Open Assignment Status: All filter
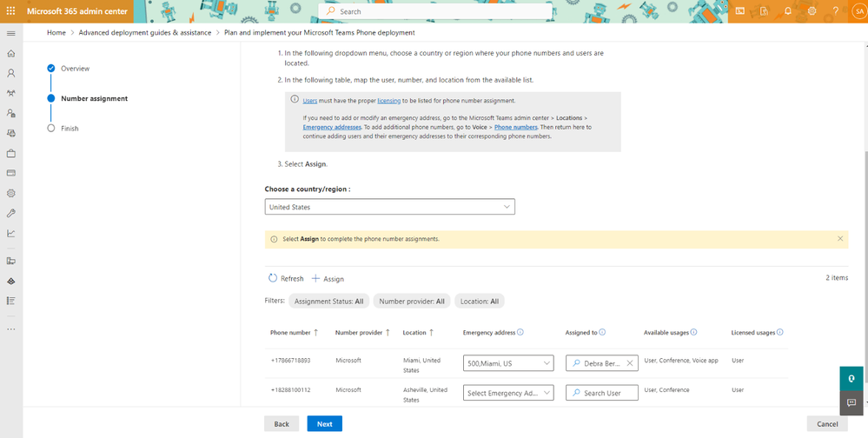 [328, 302]
